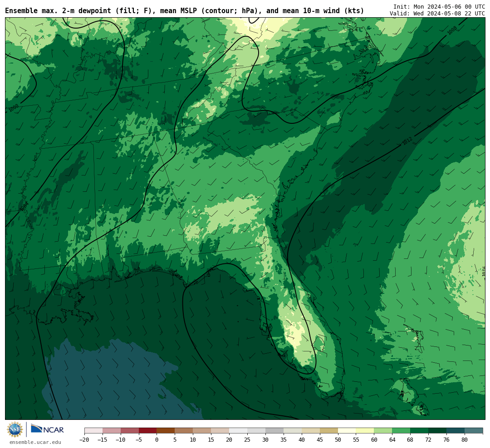Pick the 0 to 5 brown colorbar swatch
Viewport: 490px width, 448px height.
pyautogui.click(x=166, y=431)
